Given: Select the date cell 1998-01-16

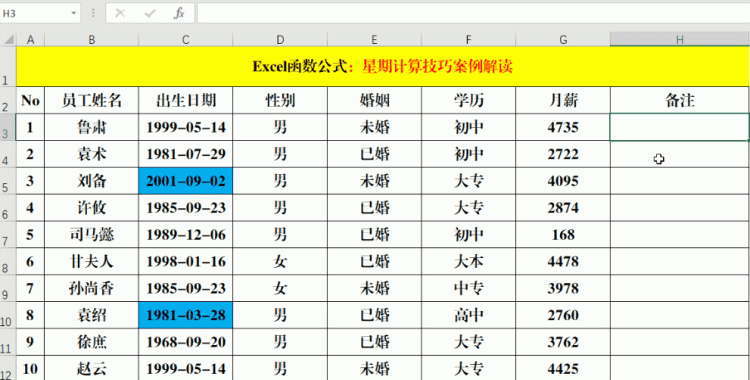Looking at the screenshot, I should 186,261.
